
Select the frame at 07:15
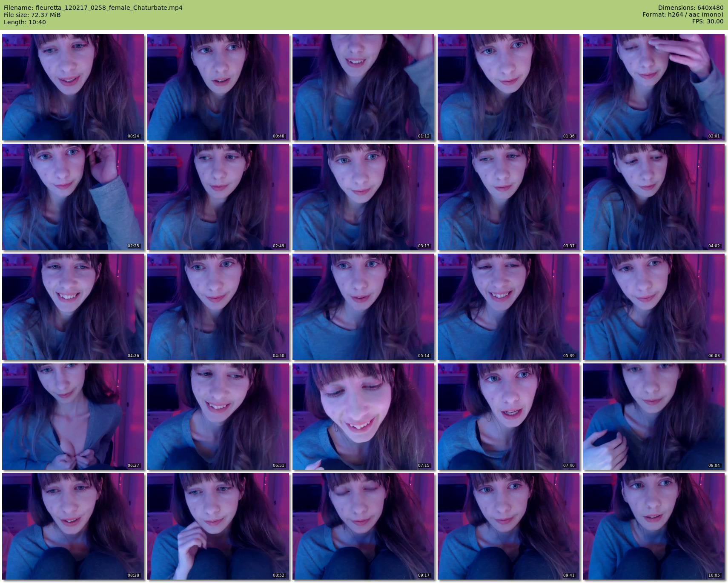pos(364,417)
